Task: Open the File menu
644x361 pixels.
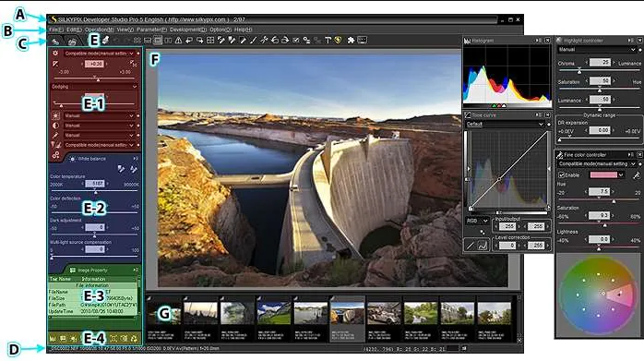Action: [56, 30]
